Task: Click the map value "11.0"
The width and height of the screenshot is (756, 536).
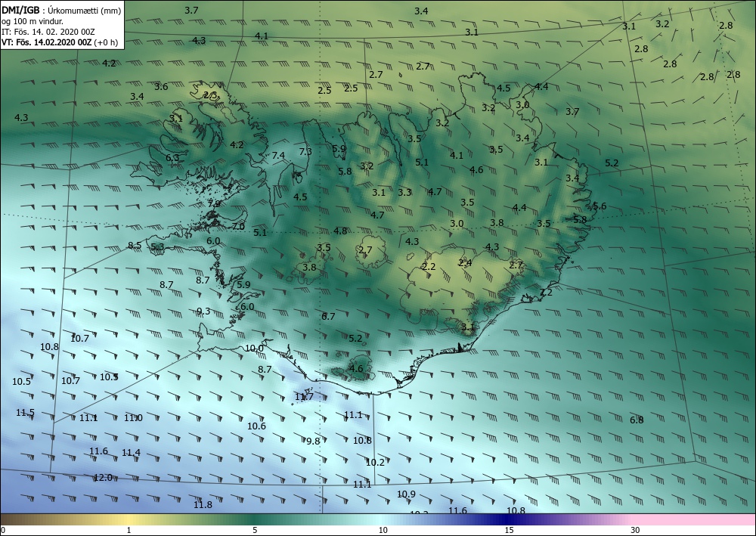Action: point(134,418)
